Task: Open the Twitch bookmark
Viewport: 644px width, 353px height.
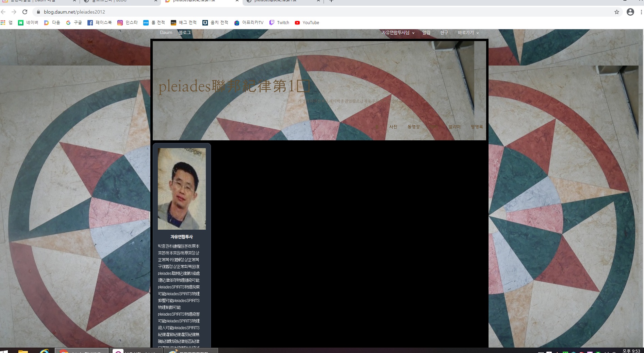Action: click(279, 23)
